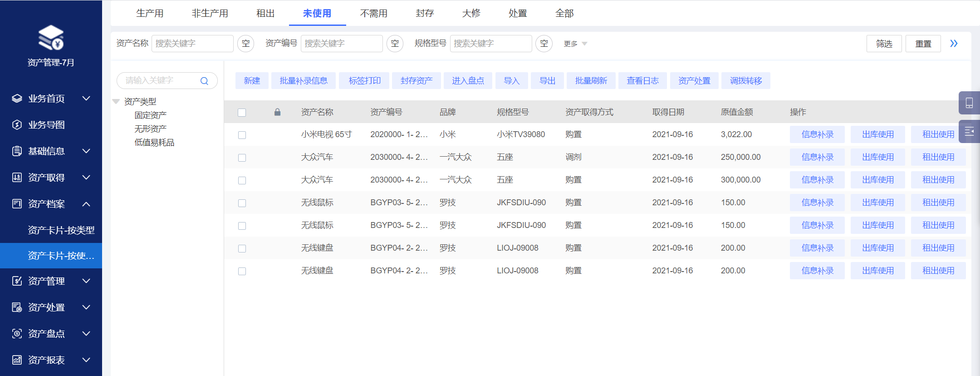Check the box for 小米电视 65寸 row

pyautogui.click(x=242, y=135)
